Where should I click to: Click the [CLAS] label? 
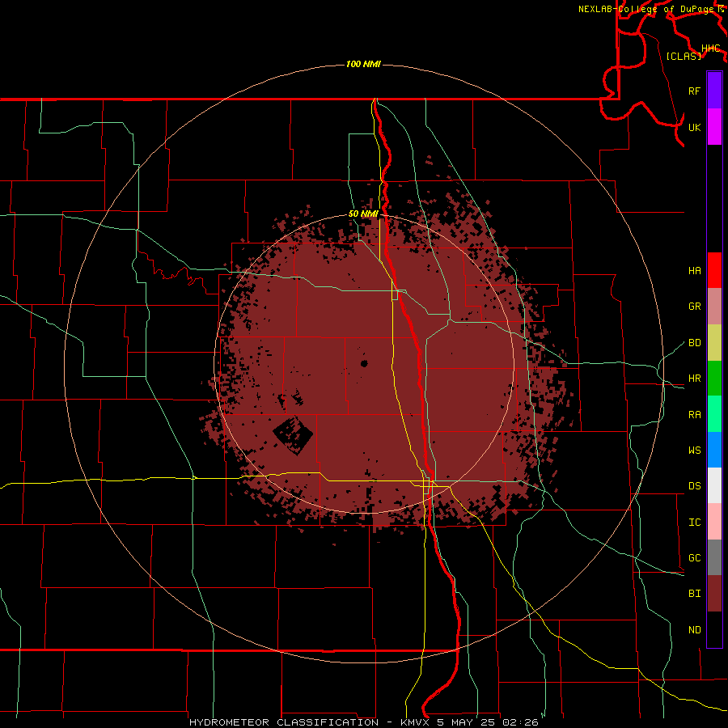(684, 56)
